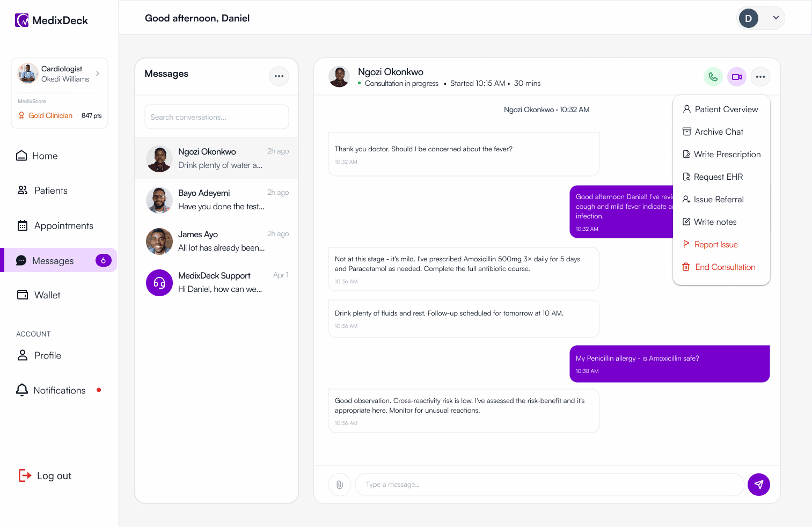This screenshot has width=812, height=527.
Task: Open the Messages panel options menu
Action: tap(279, 76)
